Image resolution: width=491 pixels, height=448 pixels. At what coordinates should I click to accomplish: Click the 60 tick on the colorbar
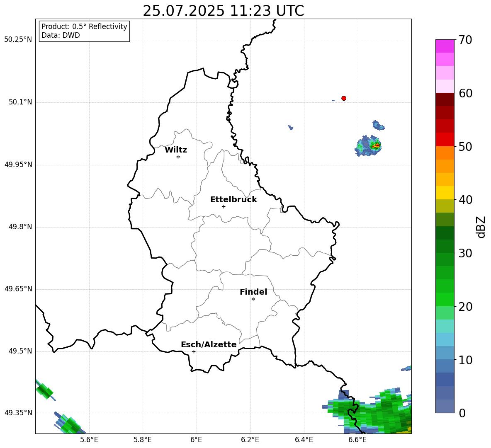465,93
